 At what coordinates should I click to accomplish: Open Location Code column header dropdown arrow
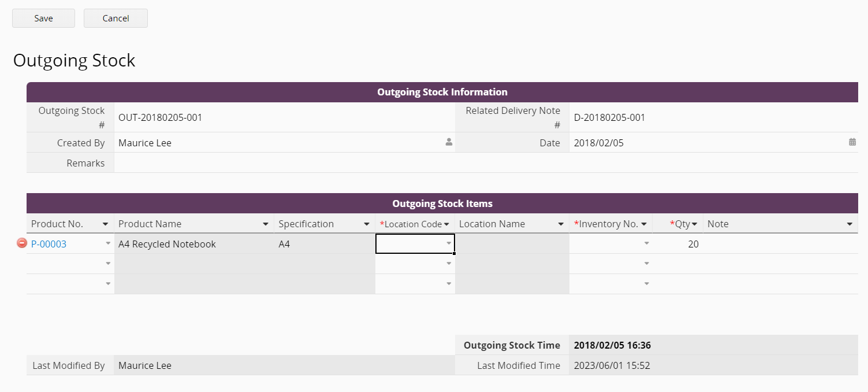point(446,224)
